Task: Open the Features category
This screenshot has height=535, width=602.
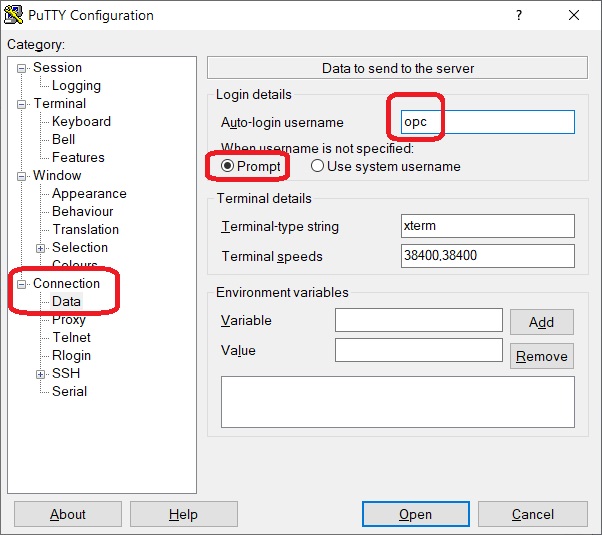Action: 78,157
